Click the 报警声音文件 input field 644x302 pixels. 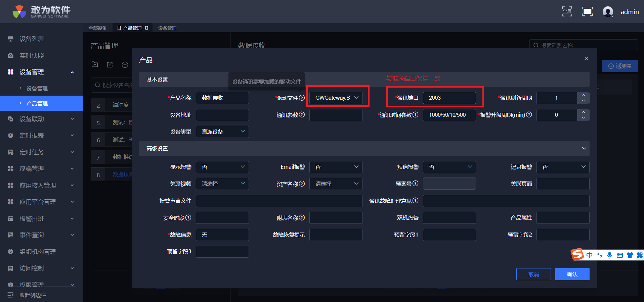279,201
